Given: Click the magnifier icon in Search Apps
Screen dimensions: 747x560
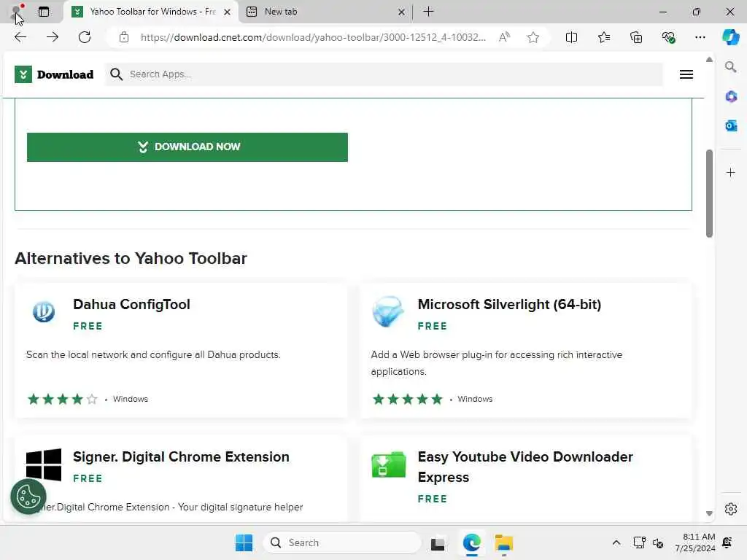Looking at the screenshot, I should tap(116, 74).
